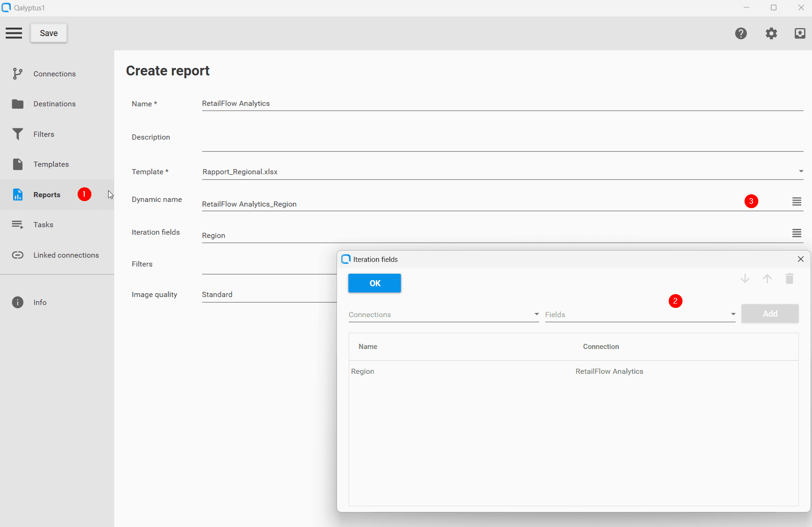The width and height of the screenshot is (812, 527).
Task: Open the Fields dropdown in dialog
Action: (x=640, y=315)
